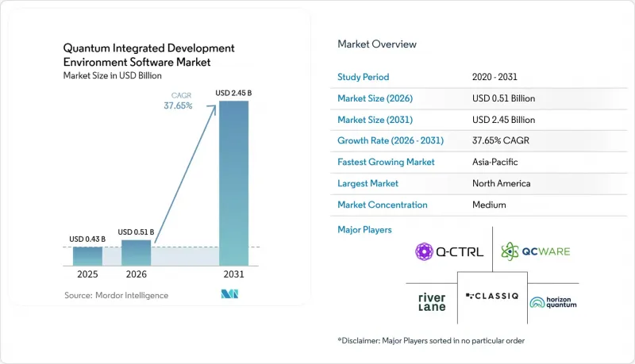Click the Mordor Intelligence logo mark
Image resolution: width=635 pixels, height=364 pixels.
pyautogui.click(x=229, y=294)
